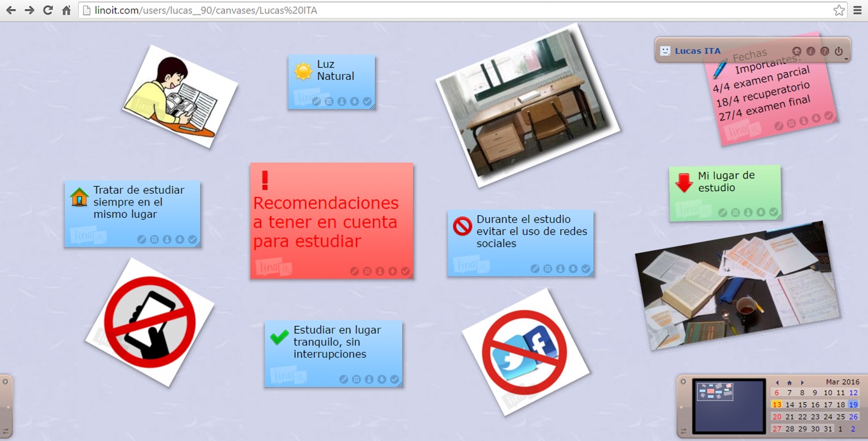Go to My Page via the header home icon
This screenshot has height=441, width=868.
coord(797,51)
